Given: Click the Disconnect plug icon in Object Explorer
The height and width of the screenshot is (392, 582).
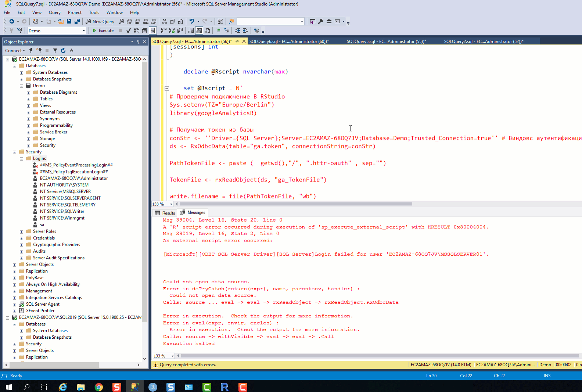Looking at the screenshot, I should point(39,51).
